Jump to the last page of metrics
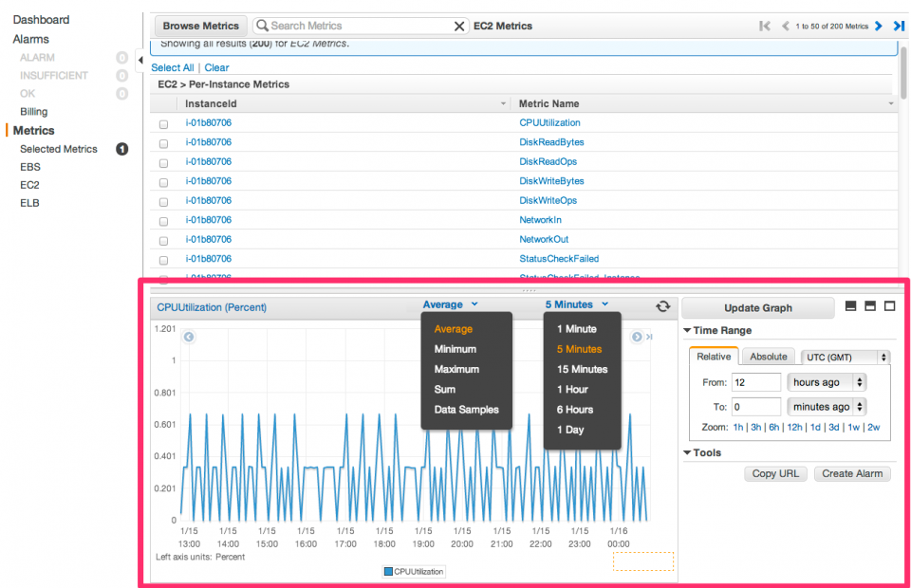This screenshot has height=588, width=911. tap(900, 27)
